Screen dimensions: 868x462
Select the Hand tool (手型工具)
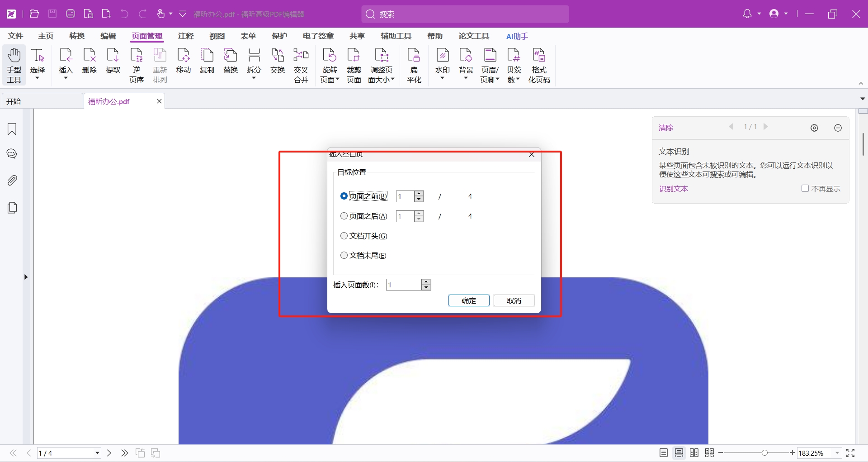(14, 66)
